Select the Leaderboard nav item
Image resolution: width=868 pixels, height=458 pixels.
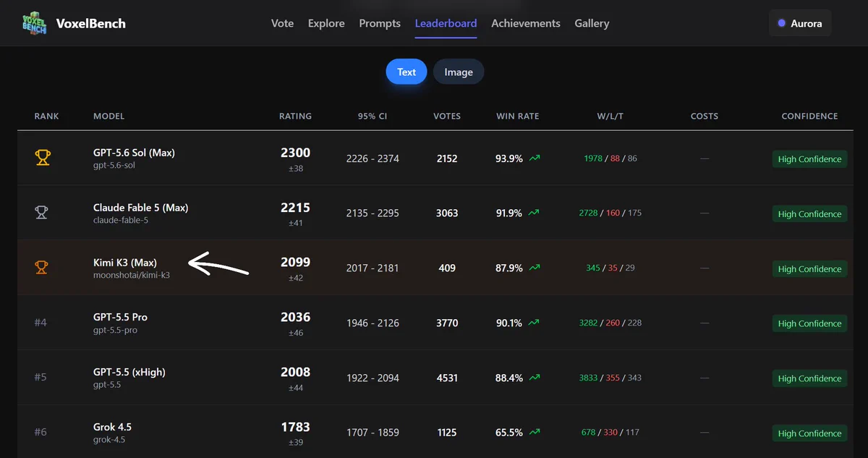(x=446, y=23)
